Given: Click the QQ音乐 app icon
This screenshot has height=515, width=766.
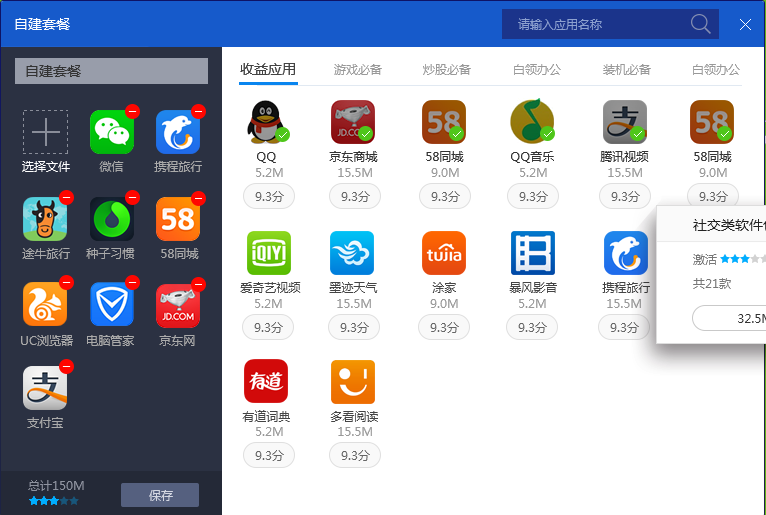Looking at the screenshot, I should [x=532, y=121].
